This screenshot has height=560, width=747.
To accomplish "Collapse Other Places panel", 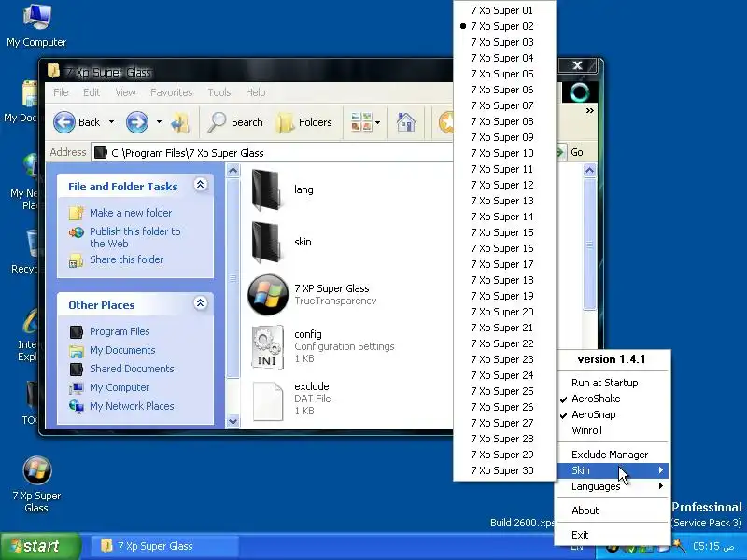I will point(201,302).
